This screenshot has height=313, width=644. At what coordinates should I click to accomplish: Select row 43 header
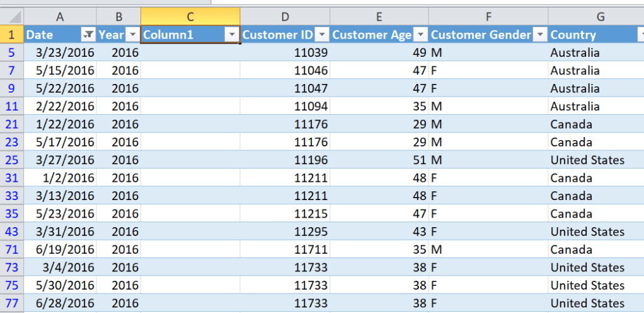(12, 232)
